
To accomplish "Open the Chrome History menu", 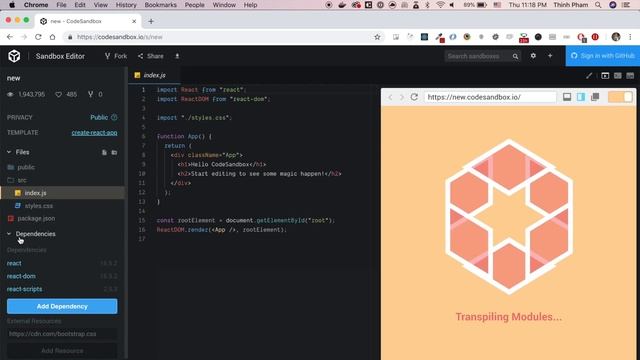I will [126, 5].
